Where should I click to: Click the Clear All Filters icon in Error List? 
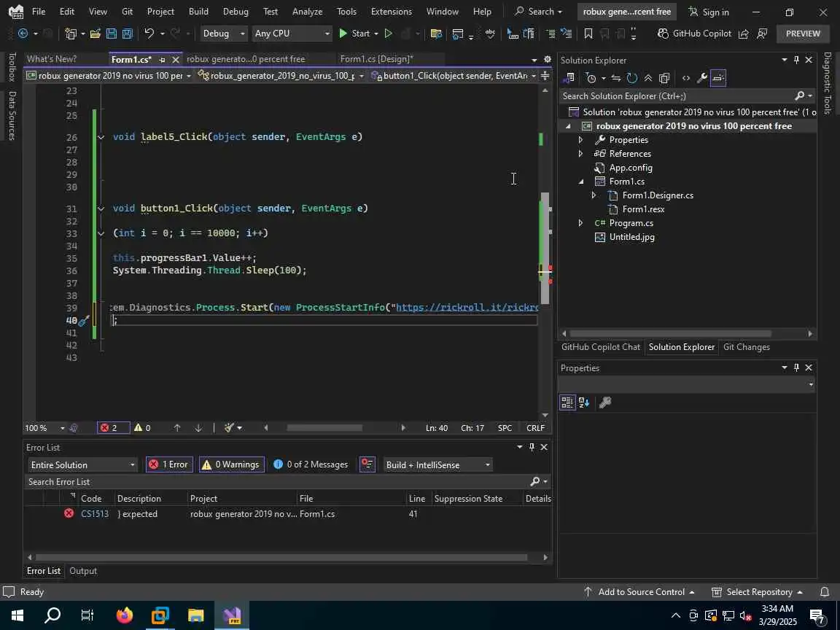tap(367, 464)
